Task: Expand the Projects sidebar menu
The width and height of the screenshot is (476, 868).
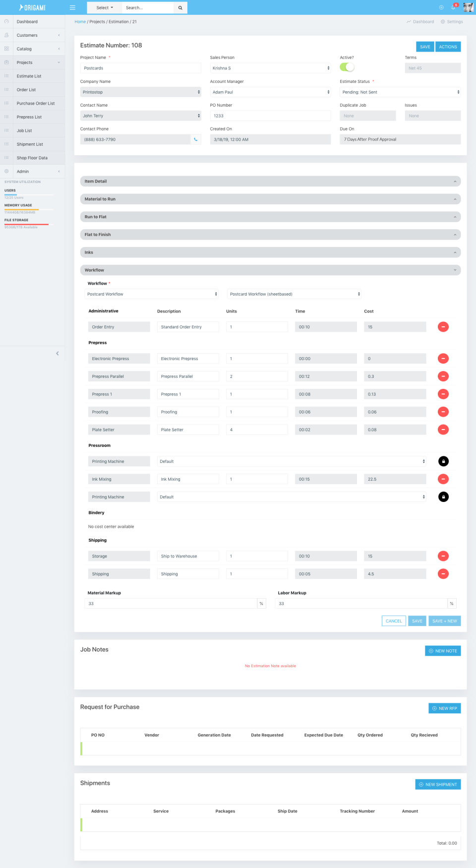Action: pyautogui.click(x=32, y=62)
